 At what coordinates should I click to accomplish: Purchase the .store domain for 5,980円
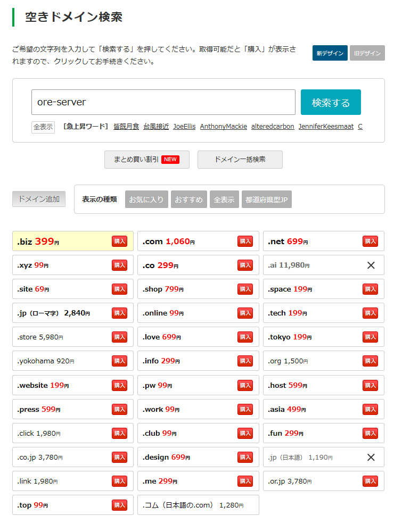[120, 337]
